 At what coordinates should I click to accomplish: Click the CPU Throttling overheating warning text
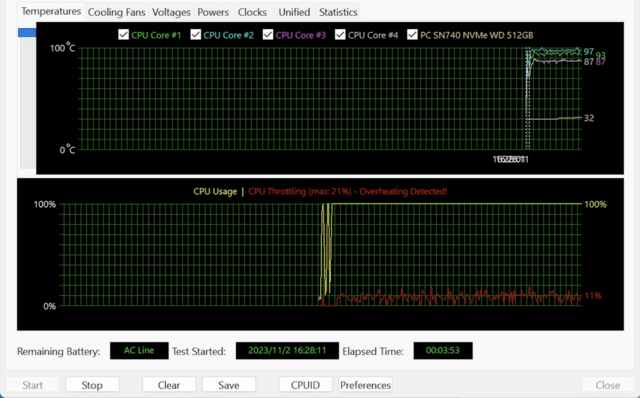pos(348,191)
